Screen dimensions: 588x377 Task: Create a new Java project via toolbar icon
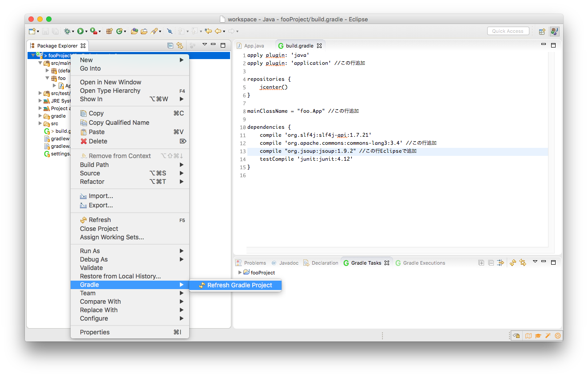pos(110,31)
